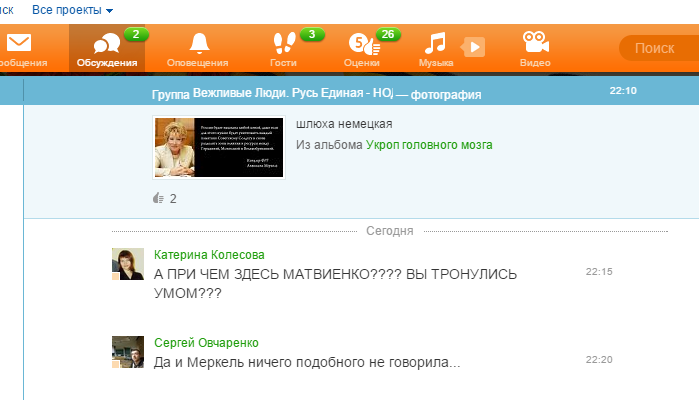Click the Music note icon

pos(434,42)
